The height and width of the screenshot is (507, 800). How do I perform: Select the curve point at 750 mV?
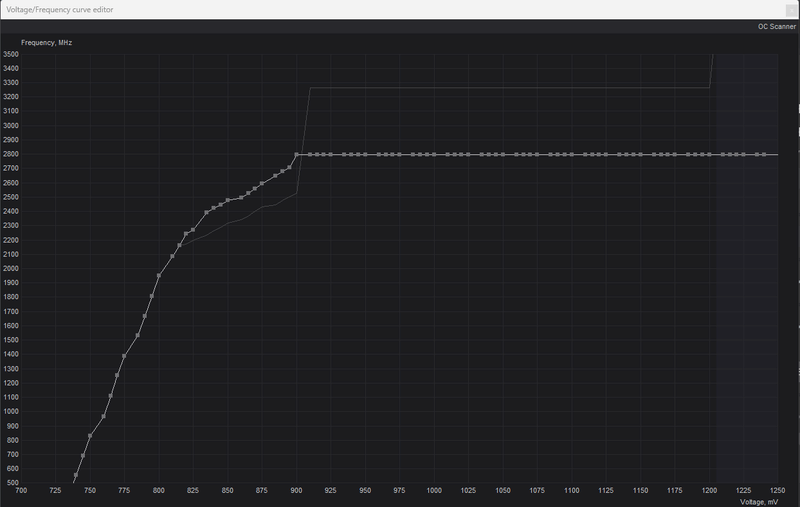coord(90,436)
